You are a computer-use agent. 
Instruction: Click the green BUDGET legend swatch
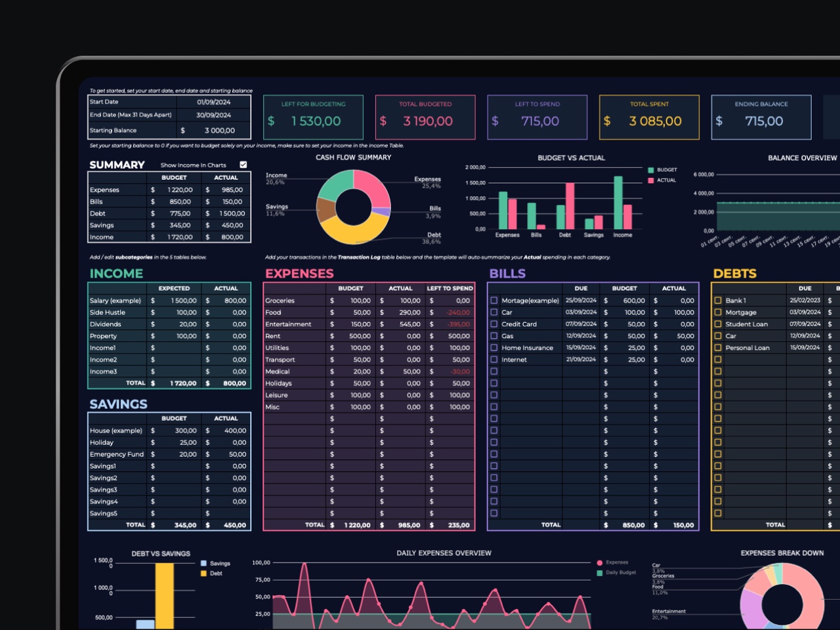tap(651, 170)
